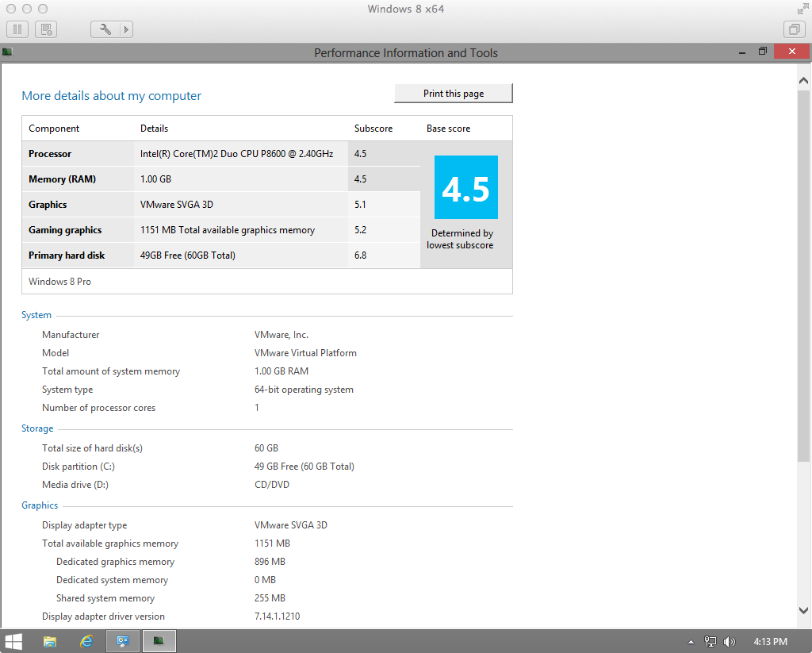
Task: Click the Unity view icon in VMware toolbar
Action: coord(793,29)
